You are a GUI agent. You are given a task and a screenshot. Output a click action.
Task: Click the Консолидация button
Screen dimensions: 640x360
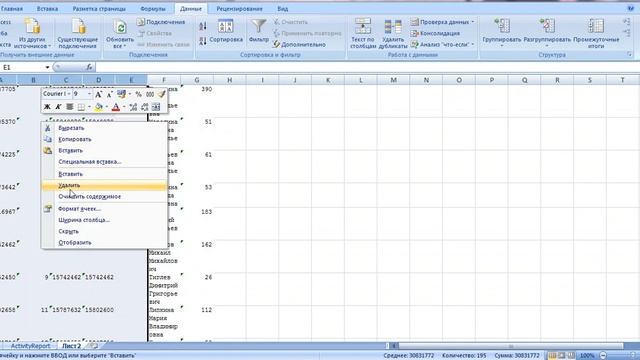click(x=435, y=33)
